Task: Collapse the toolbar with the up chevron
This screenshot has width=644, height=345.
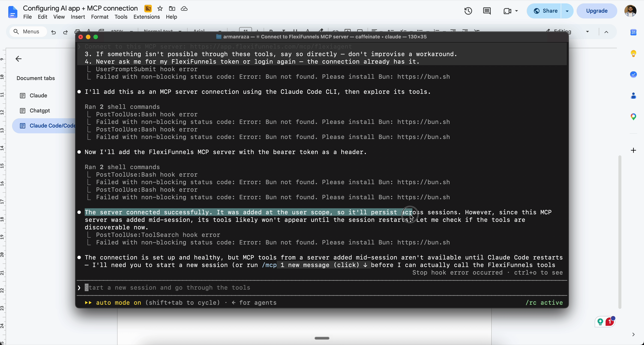Action: 606,32
